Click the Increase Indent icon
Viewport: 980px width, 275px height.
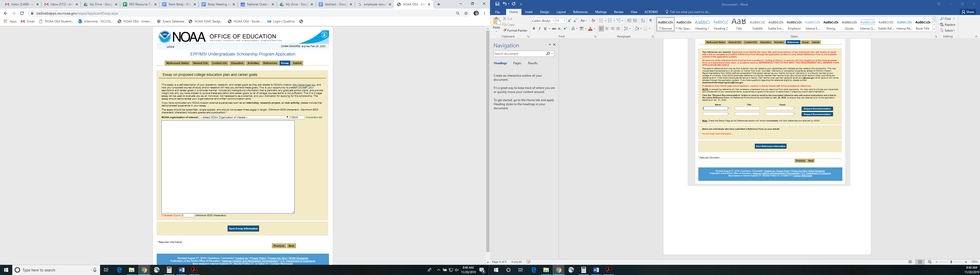pyautogui.click(x=634, y=21)
